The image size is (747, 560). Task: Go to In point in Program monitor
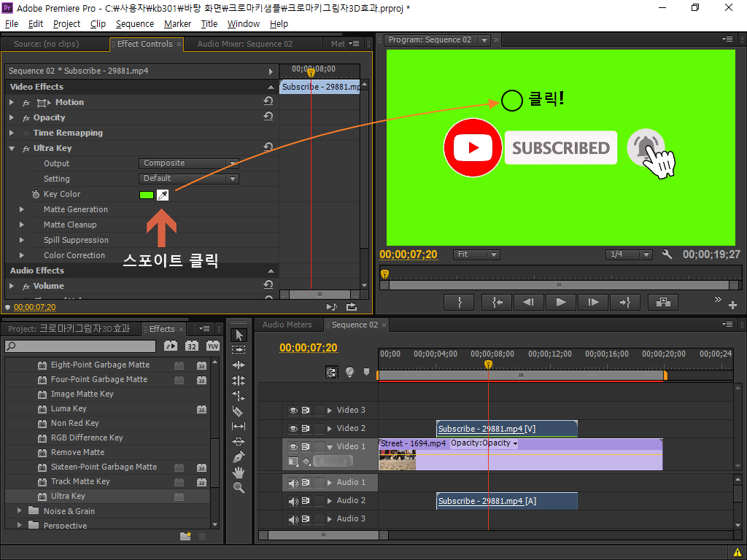497,303
